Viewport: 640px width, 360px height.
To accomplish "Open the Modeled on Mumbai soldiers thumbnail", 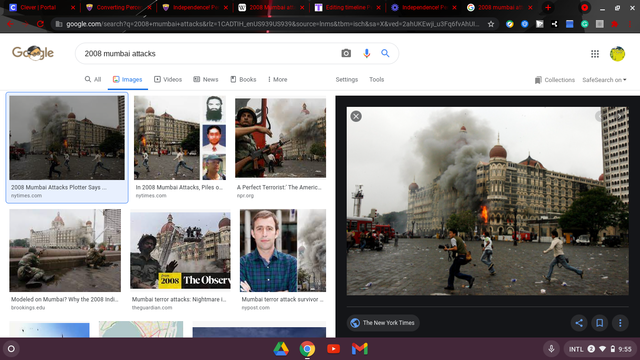I will 65,250.
